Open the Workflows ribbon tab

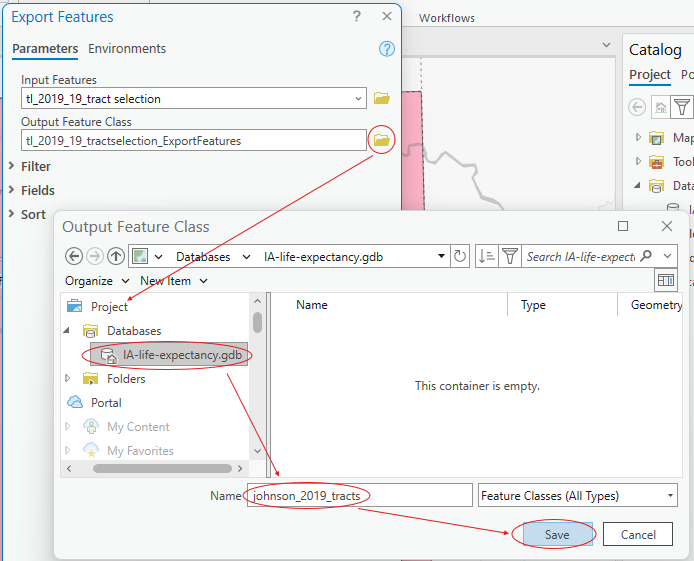point(447,18)
